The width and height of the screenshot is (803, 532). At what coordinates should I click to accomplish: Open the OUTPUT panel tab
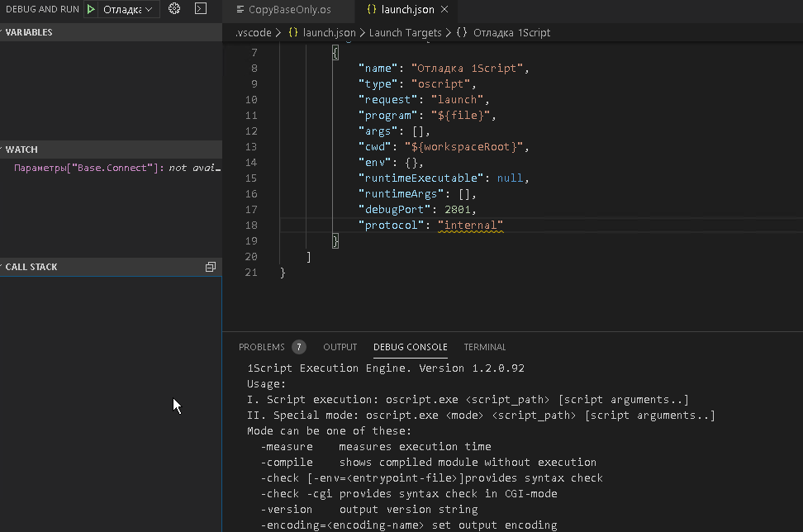click(340, 347)
